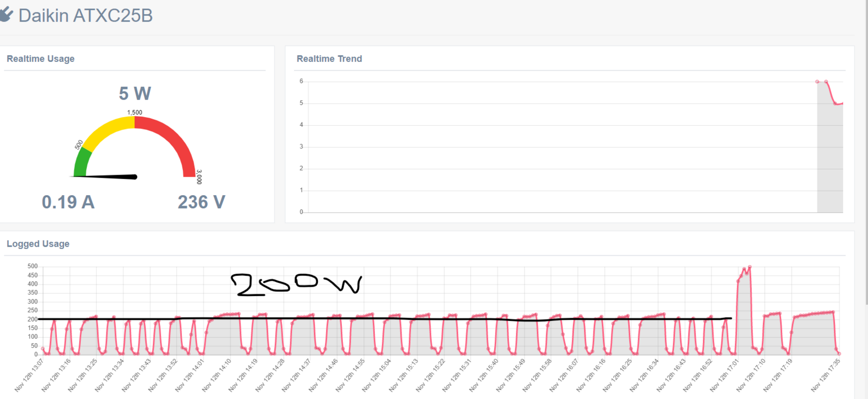The height and width of the screenshot is (399, 868).
Task: Click the Daikin ATXC25B page title
Action: tap(86, 15)
